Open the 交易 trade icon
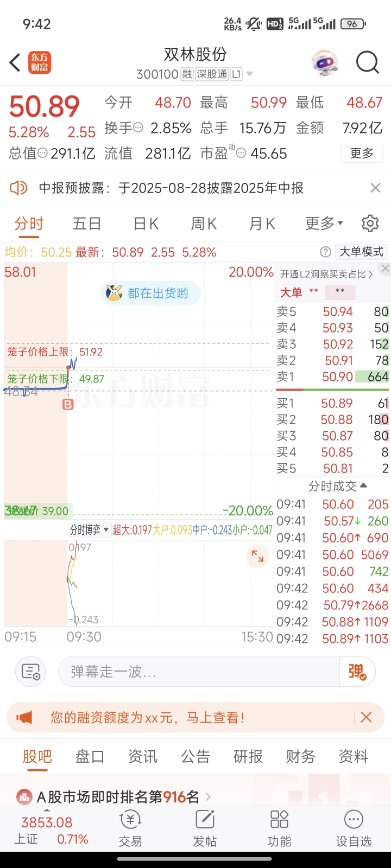 [x=130, y=828]
